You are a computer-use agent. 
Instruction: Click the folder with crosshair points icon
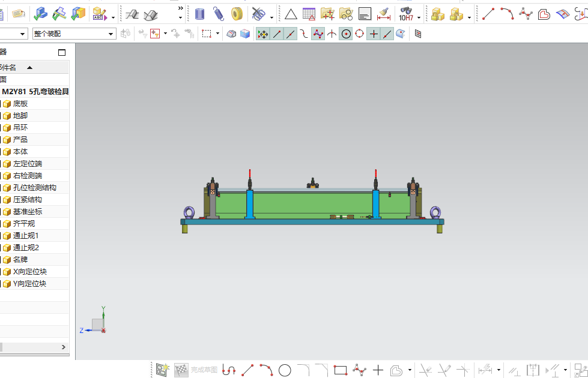click(x=327, y=14)
